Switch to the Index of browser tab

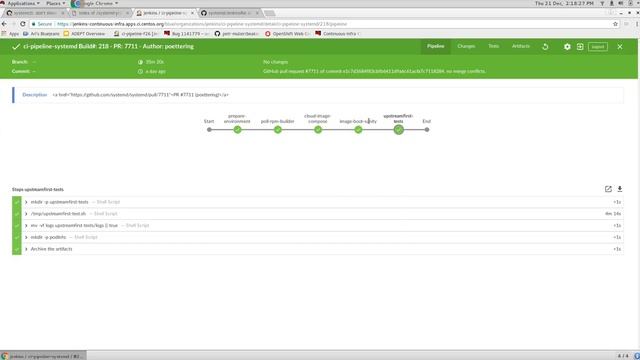click(99, 13)
